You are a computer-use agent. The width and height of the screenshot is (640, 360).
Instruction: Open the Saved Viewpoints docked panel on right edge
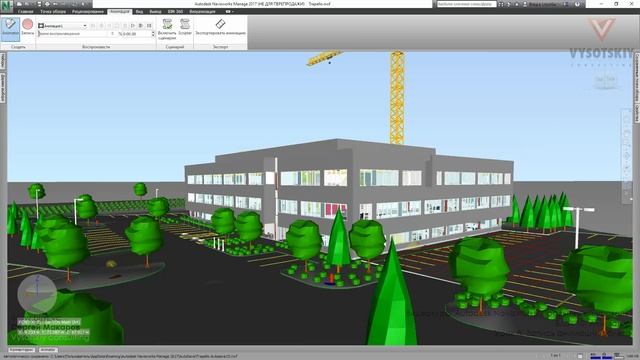(x=637, y=78)
